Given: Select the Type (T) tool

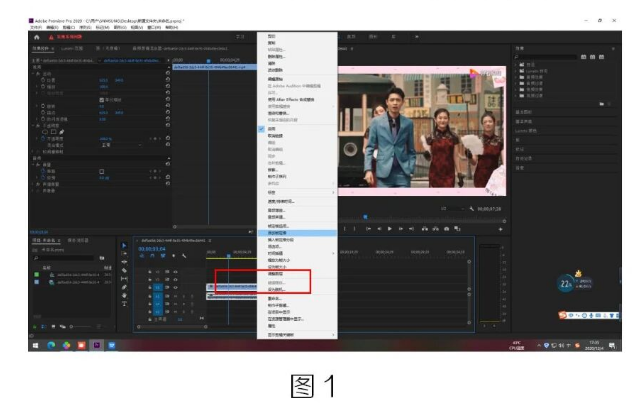Looking at the screenshot, I should tap(124, 303).
